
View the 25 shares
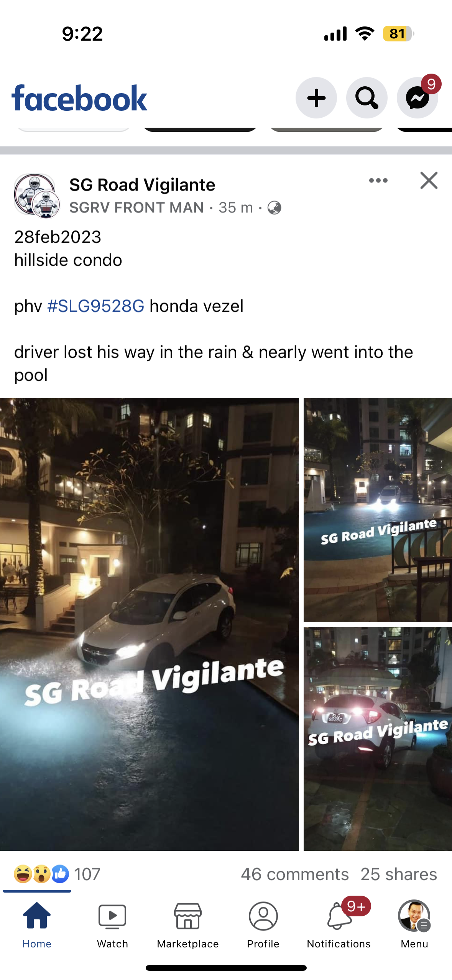coord(399,875)
